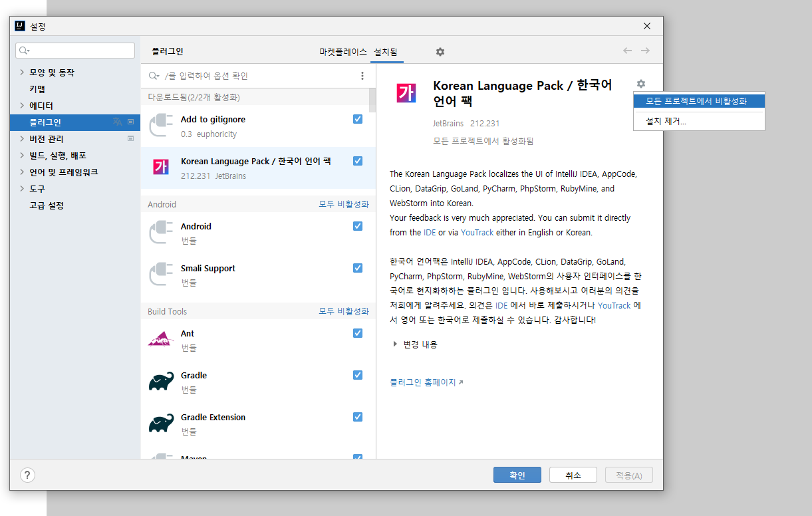This screenshot has height=516, width=812.
Task: Click the Gradle elephant icon
Action: pyautogui.click(x=161, y=382)
